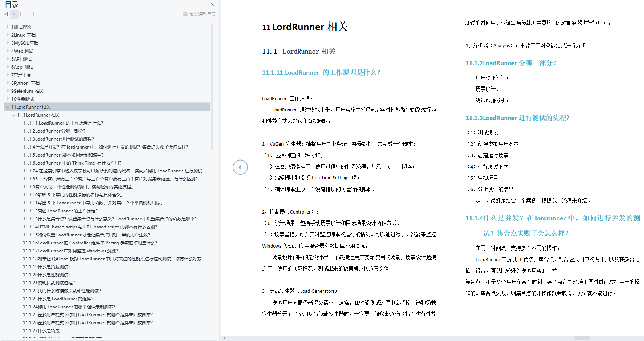Open outline item 11.1.11写出 5 个 Loadrunner 中常用函数
644x341 pixels.
tap(93, 203)
